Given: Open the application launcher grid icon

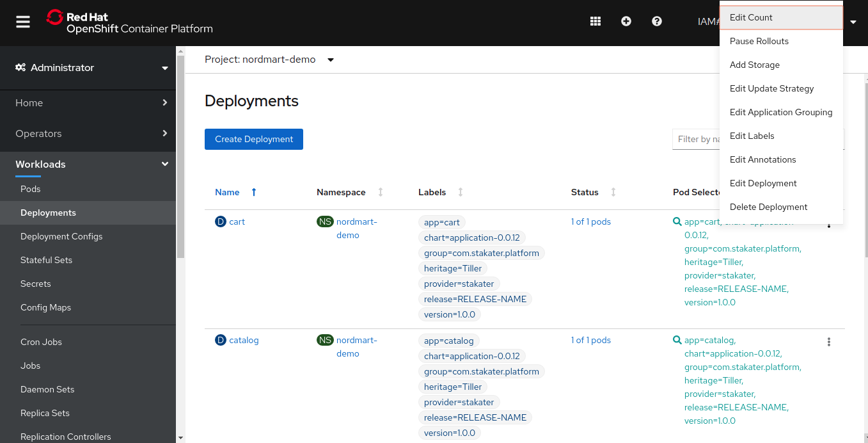Looking at the screenshot, I should pos(596,21).
